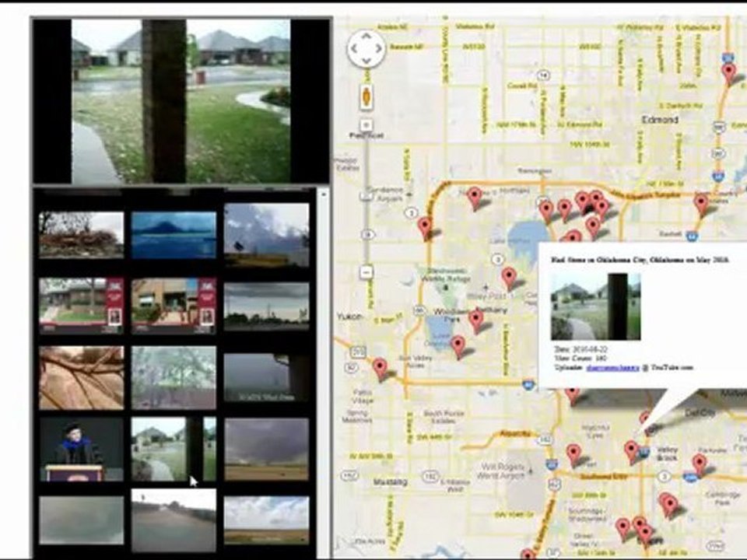Click the "Del City" label on the map
This screenshot has height=560, width=747.
[x=701, y=413]
